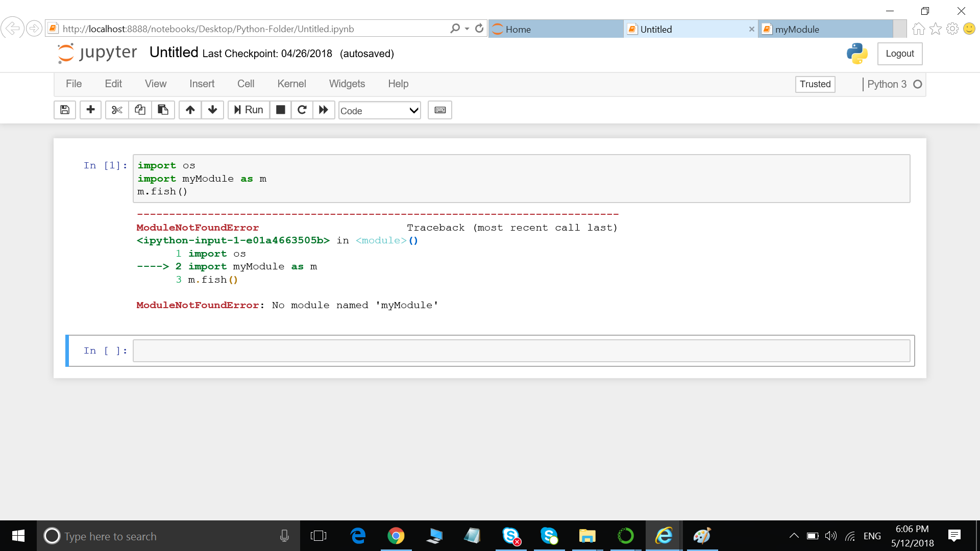Click the keyboard shortcut icon

point(440,109)
